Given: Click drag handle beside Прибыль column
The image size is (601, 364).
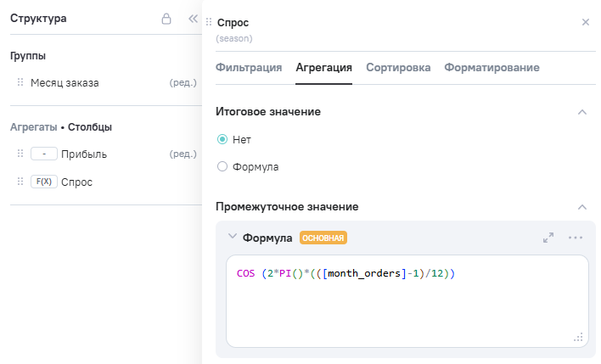Looking at the screenshot, I should [x=20, y=154].
